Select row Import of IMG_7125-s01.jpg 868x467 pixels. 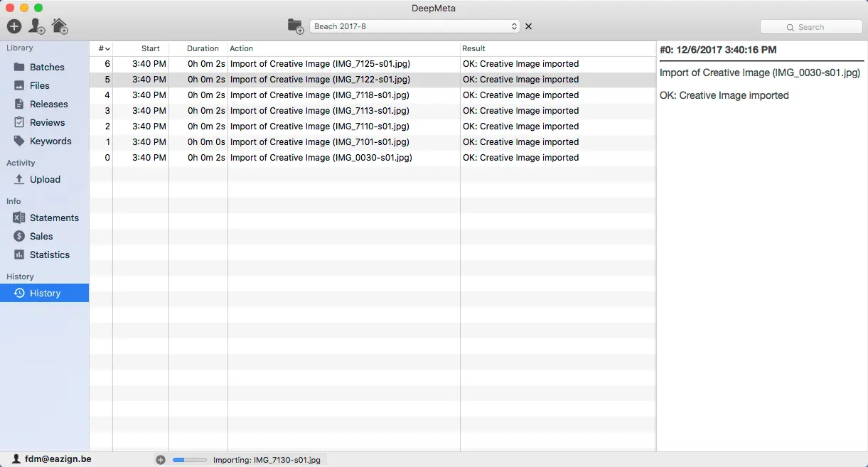pyautogui.click(x=373, y=64)
